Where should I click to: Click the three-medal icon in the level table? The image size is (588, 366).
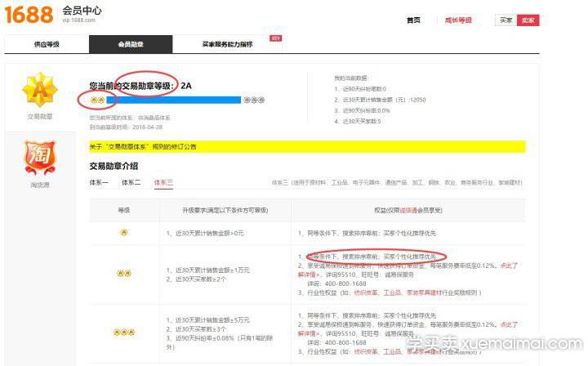pyautogui.click(x=124, y=333)
